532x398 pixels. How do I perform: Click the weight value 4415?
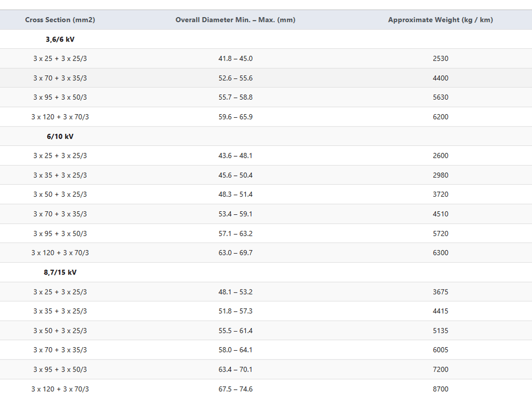(x=440, y=311)
